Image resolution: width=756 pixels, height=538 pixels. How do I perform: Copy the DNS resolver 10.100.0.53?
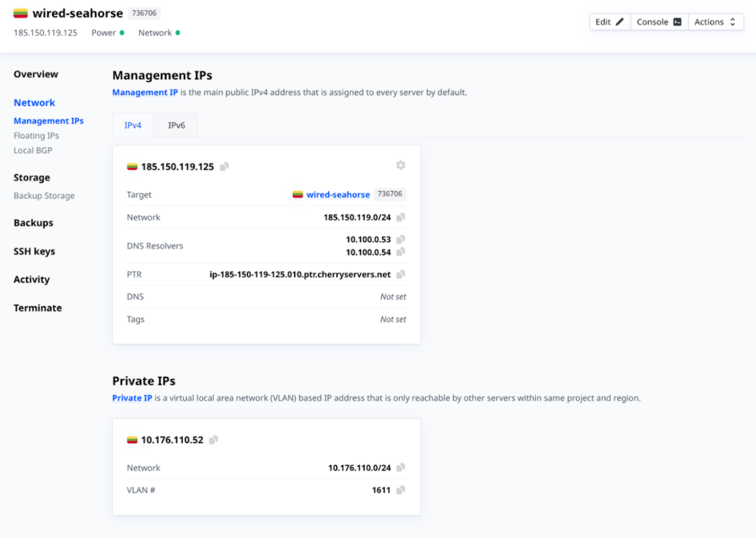pyautogui.click(x=401, y=240)
